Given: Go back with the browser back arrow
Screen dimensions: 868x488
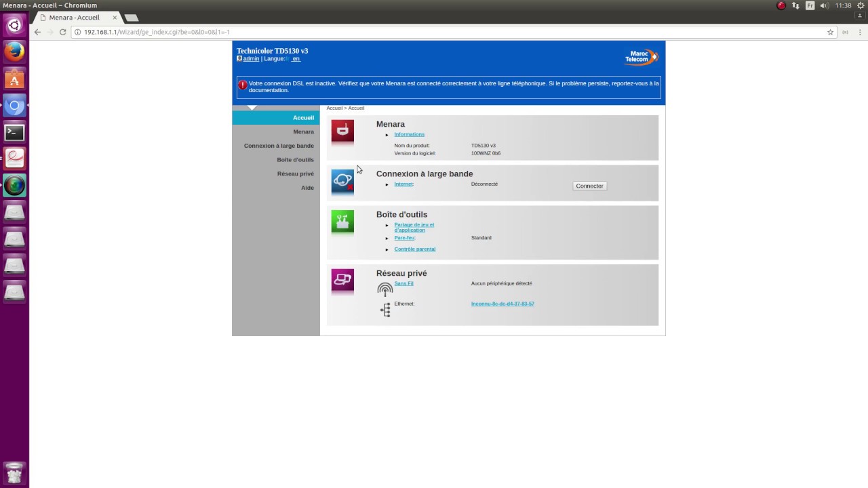Looking at the screenshot, I should coord(37,32).
